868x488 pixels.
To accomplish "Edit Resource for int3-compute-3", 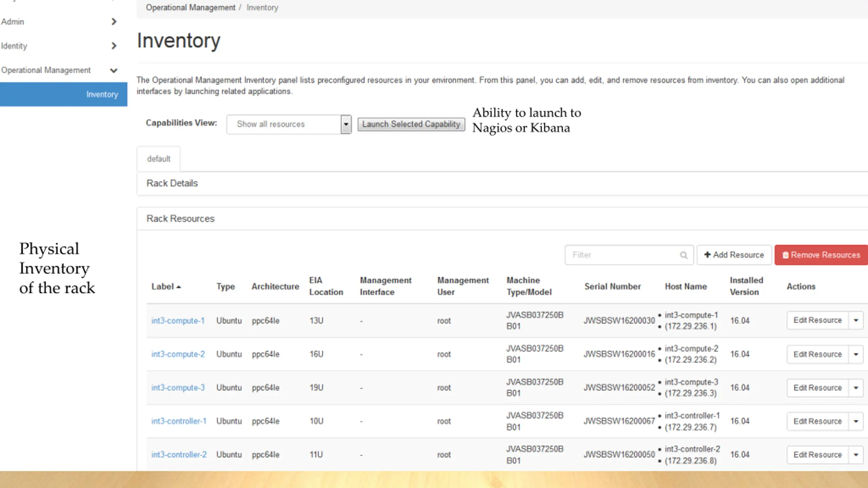I will [817, 388].
